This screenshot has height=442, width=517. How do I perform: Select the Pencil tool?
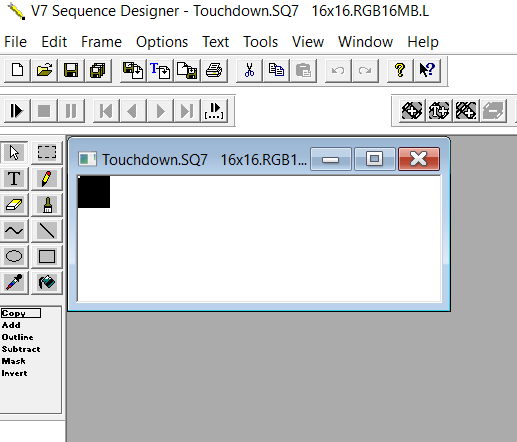point(47,179)
